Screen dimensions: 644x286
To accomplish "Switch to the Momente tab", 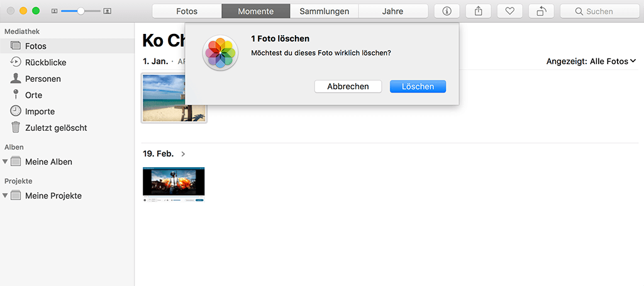I will coord(256,11).
